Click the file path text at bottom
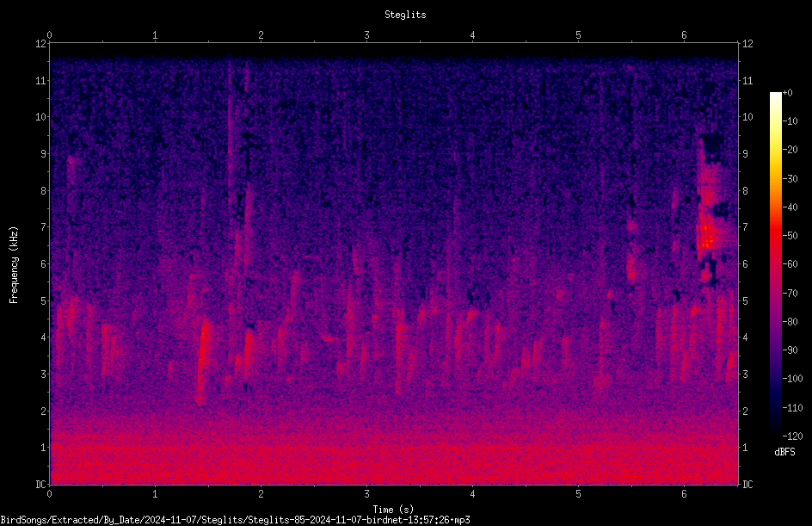Image resolution: width=812 pixels, height=526 pixels. [235, 520]
